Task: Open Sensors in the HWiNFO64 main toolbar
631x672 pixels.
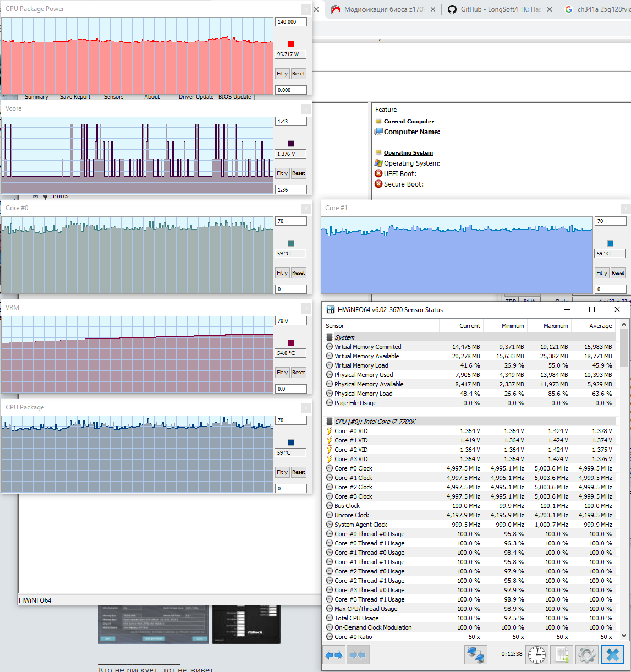Action: pos(113,97)
